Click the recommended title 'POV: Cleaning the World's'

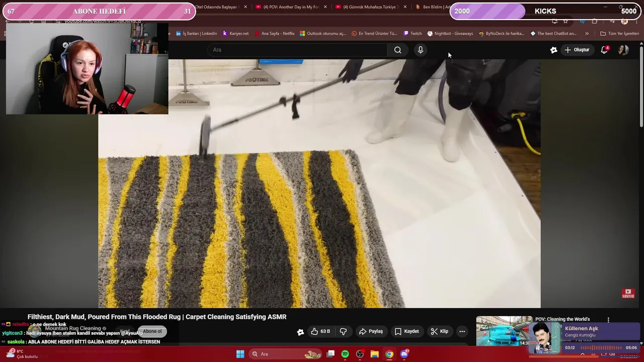562,319
